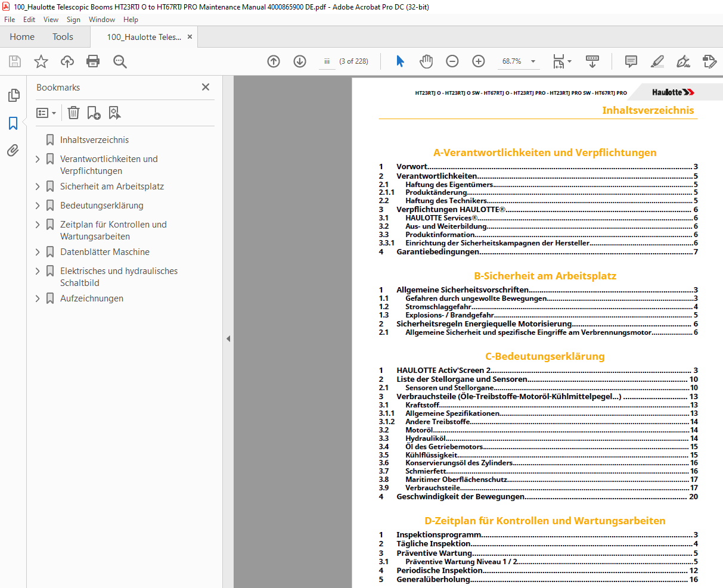This screenshot has height=588, width=723.
Task: Click the upload to cloud icon
Action: pyautogui.click(x=67, y=61)
